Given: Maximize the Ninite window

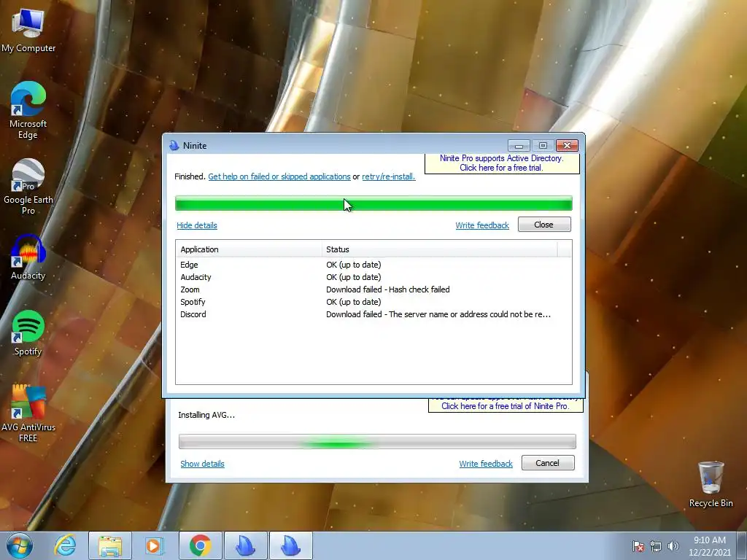Looking at the screenshot, I should (x=543, y=145).
